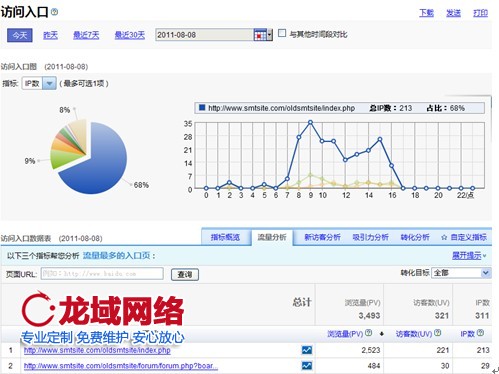Open the calendar date picker icon

[x=260, y=35]
